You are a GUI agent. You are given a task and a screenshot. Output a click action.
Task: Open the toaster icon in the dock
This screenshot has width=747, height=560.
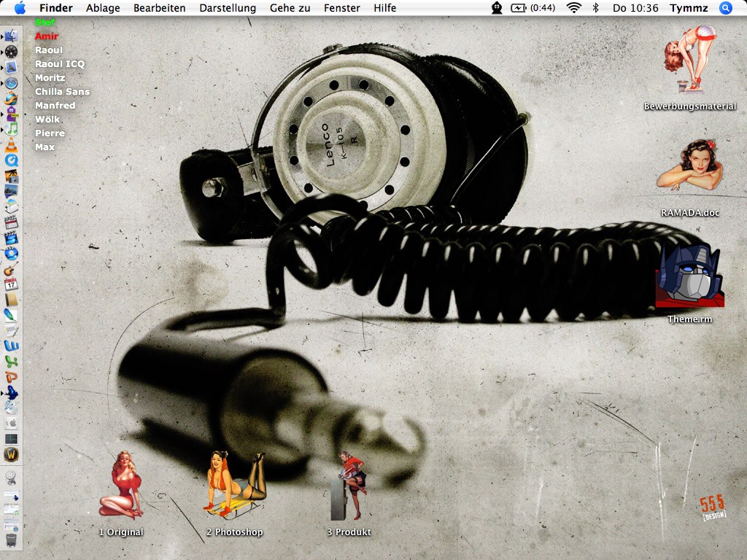[11, 207]
